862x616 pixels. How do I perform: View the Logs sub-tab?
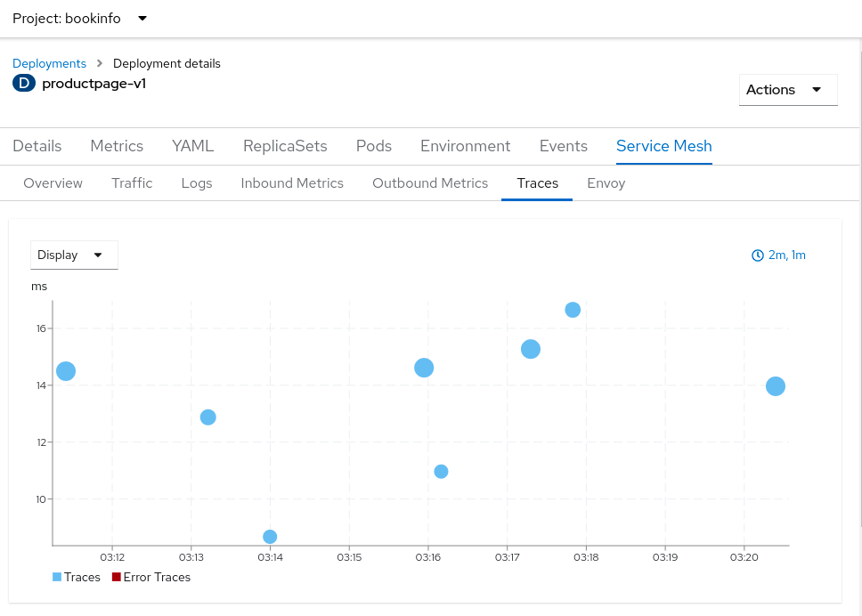197,183
